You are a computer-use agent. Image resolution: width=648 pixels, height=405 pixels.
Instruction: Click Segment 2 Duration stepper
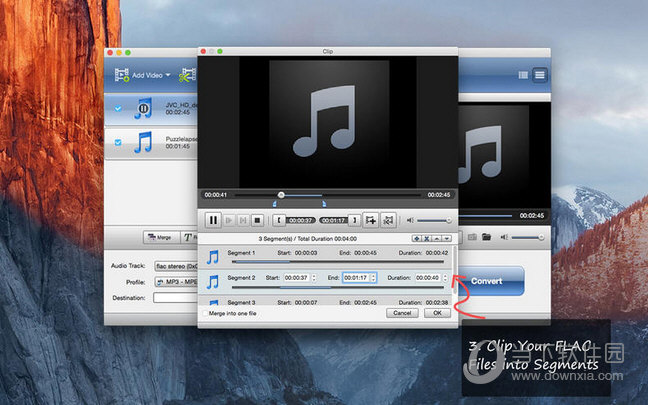pyautogui.click(x=446, y=278)
